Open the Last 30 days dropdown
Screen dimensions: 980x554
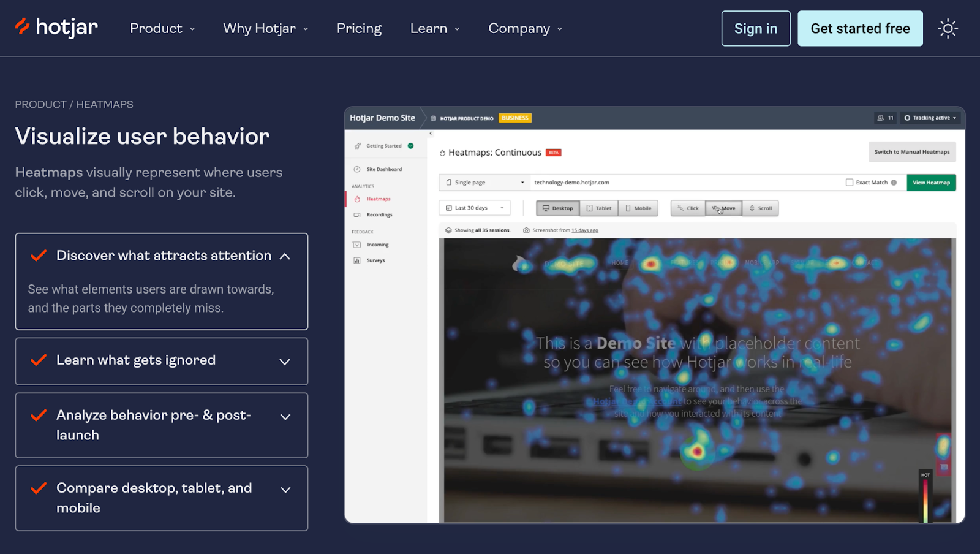475,208
